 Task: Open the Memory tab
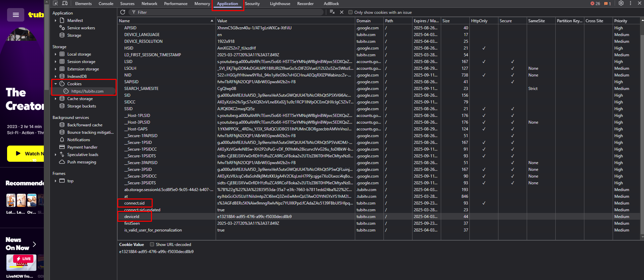[202, 4]
